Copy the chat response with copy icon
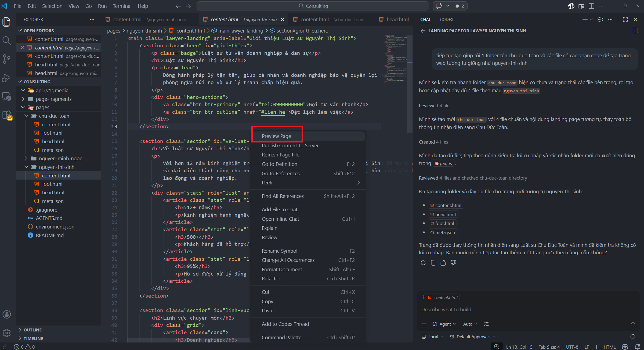The image size is (644, 350). (433, 263)
